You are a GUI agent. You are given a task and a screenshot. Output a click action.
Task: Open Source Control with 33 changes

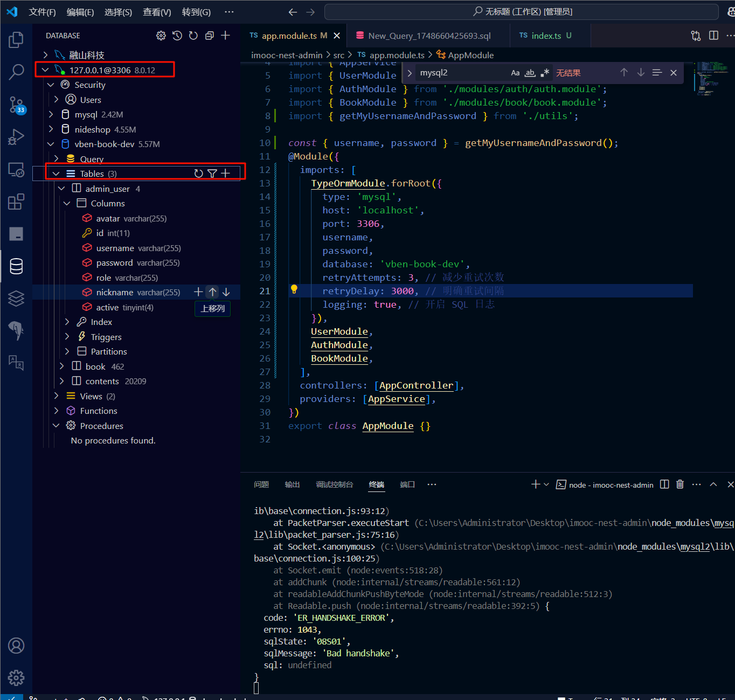tap(16, 105)
